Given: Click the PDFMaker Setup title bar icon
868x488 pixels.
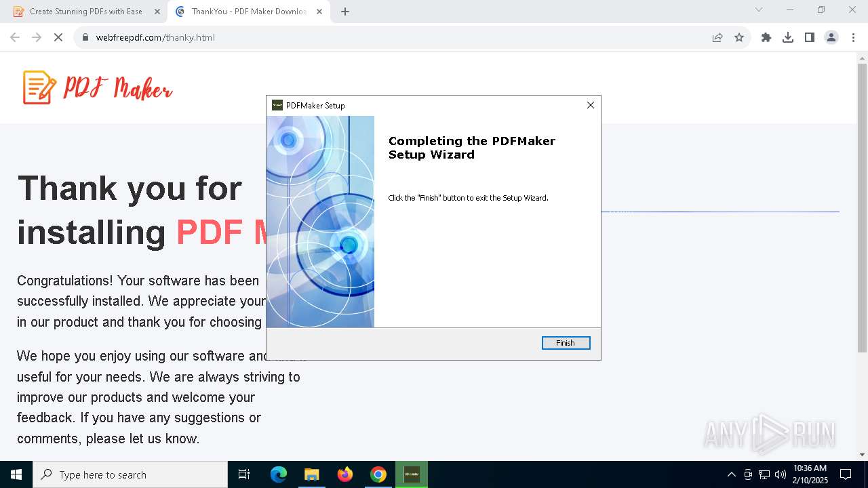Looking at the screenshot, I should [x=277, y=105].
